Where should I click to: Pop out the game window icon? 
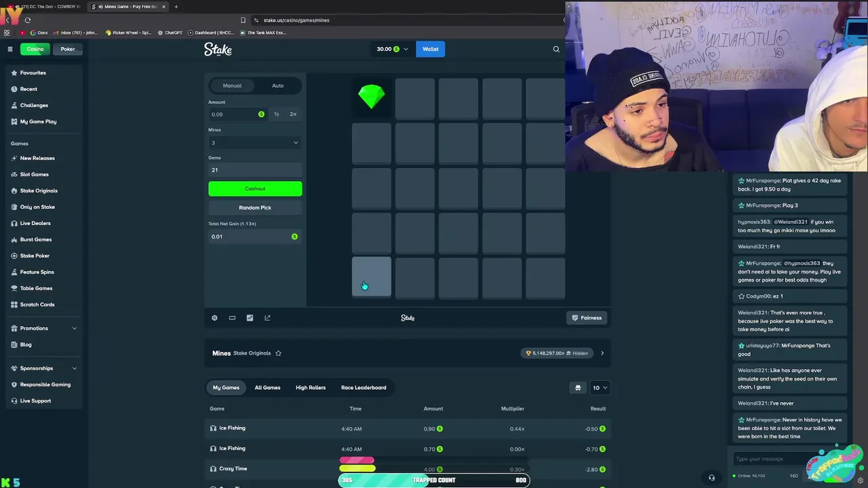[x=267, y=318]
